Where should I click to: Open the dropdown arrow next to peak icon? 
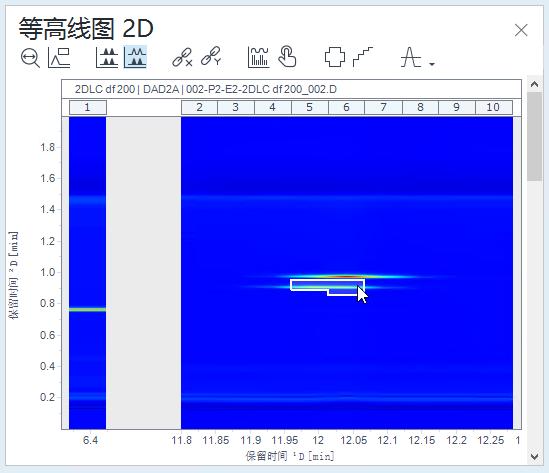coord(432,64)
